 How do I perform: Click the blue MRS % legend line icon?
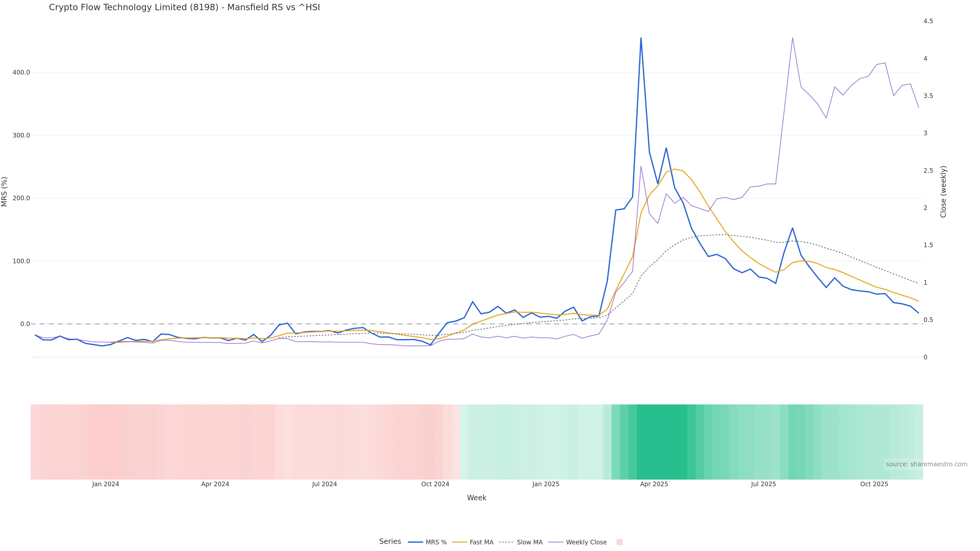point(415,542)
